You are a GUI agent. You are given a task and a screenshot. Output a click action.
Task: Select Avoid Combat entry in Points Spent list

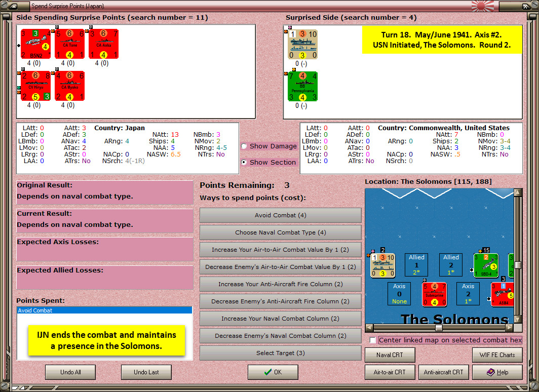[104, 310]
